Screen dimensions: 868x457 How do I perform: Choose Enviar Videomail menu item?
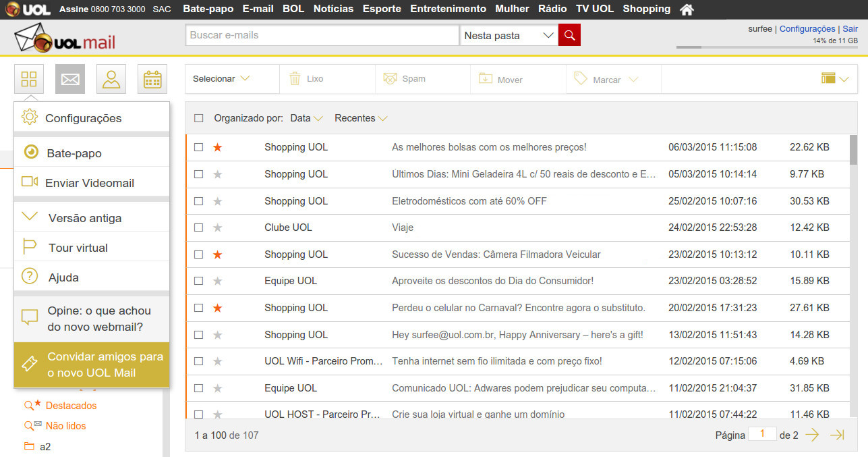[92, 183]
